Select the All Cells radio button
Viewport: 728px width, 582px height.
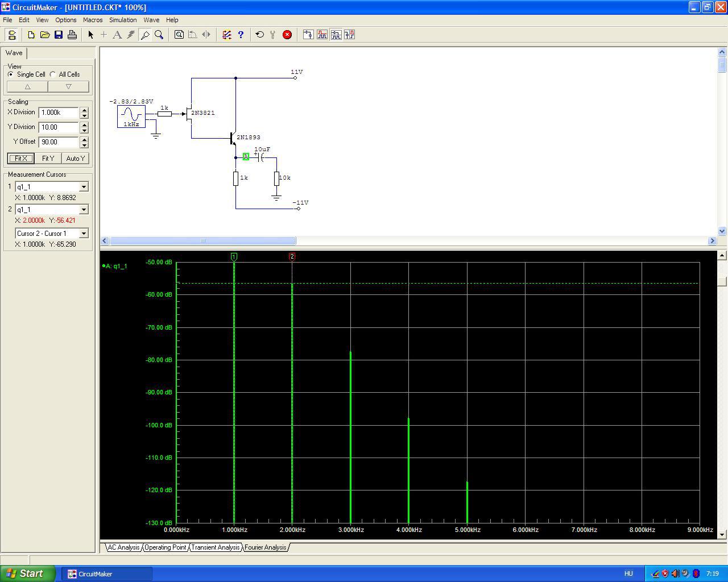coord(53,74)
